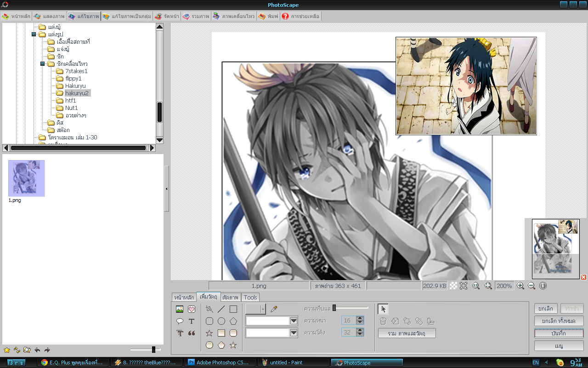Open the รวมภาพ combine tab
Image resolution: width=588 pixels, height=368 pixels.
point(196,17)
